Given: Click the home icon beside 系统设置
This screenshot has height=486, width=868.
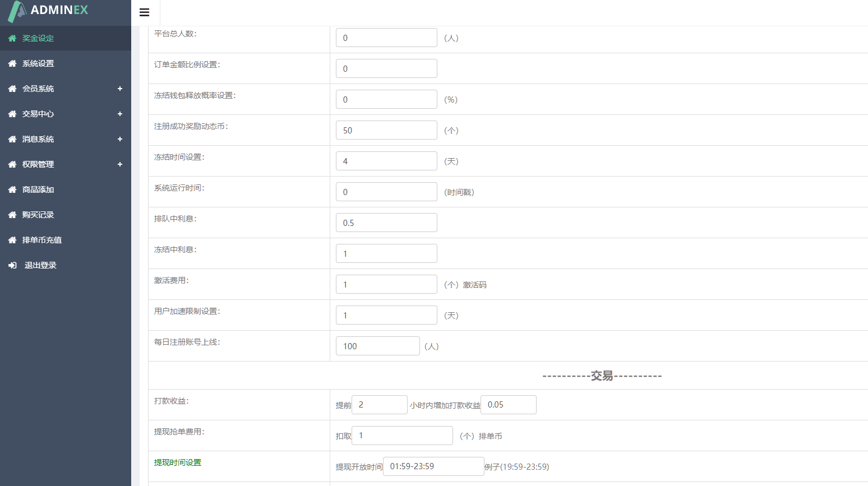Looking at the screenshot, I should coord(12,63).
